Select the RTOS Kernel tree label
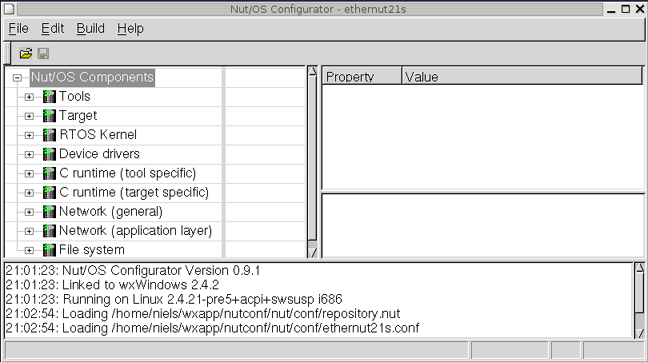Image resolution: width=648 pixels, height=362 pixels. (x=98, y=135)
